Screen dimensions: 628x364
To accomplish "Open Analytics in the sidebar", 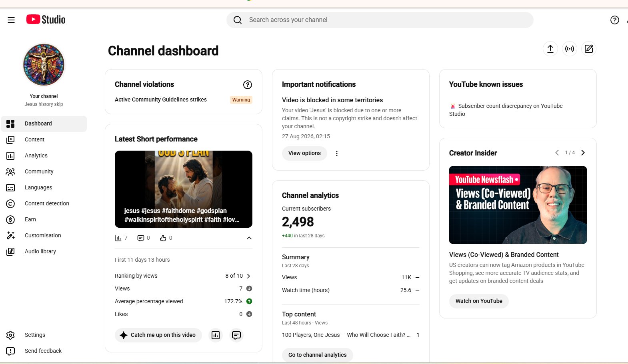I will [x=44, y=156].
